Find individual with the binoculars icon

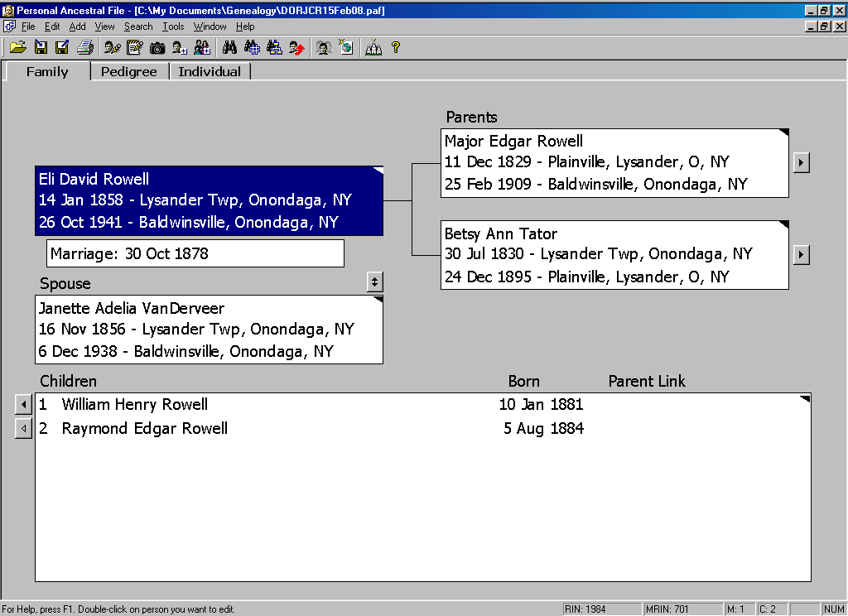(x=229, y=47)
